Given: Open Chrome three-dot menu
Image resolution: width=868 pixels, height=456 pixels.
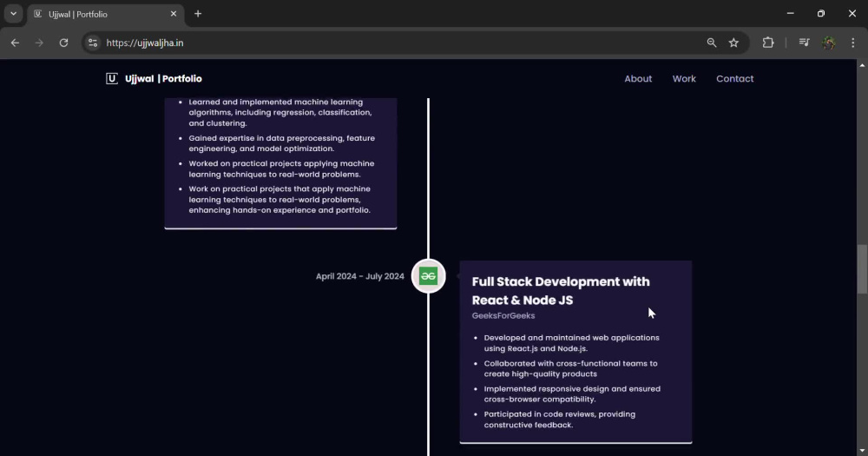Looking at the screenshot, I should click(x=853, y=43).
